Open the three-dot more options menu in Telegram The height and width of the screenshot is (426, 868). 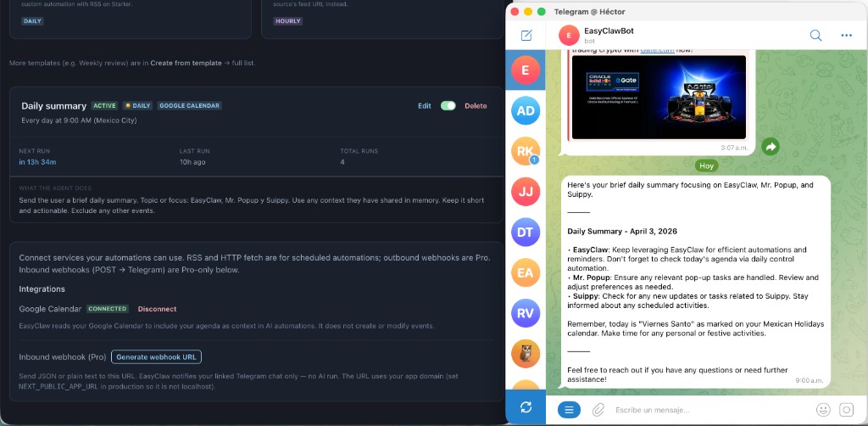coord(846,36)
